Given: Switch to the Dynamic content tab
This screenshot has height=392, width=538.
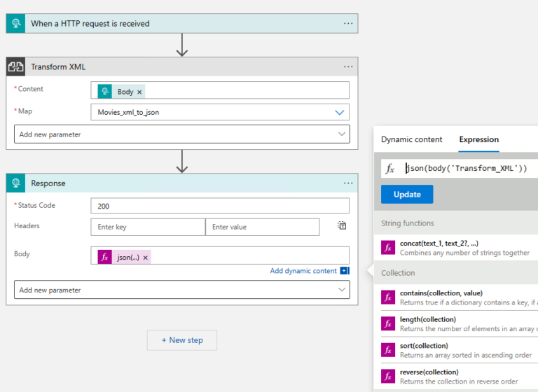Looking at the screenshot, I should coord(411,139).
